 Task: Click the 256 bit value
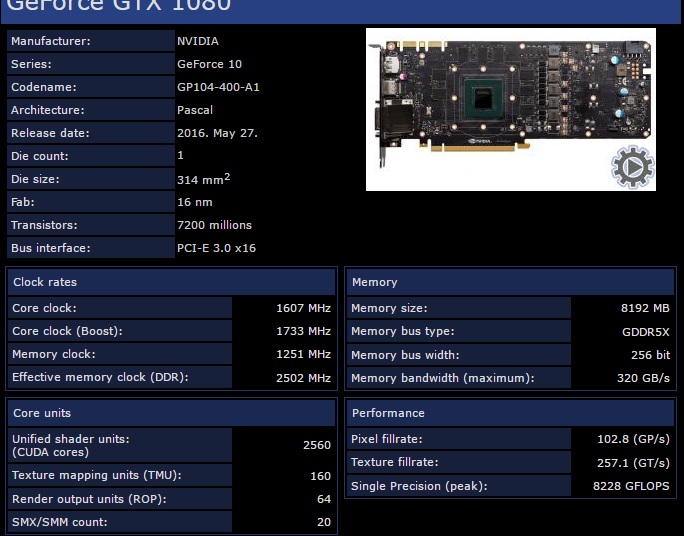[650, 355]
